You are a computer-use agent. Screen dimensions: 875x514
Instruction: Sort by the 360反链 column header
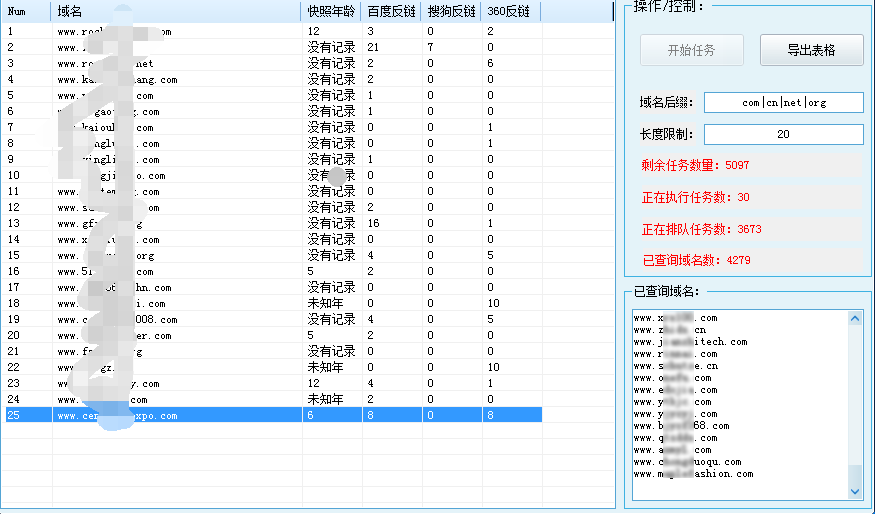[510, 11]
